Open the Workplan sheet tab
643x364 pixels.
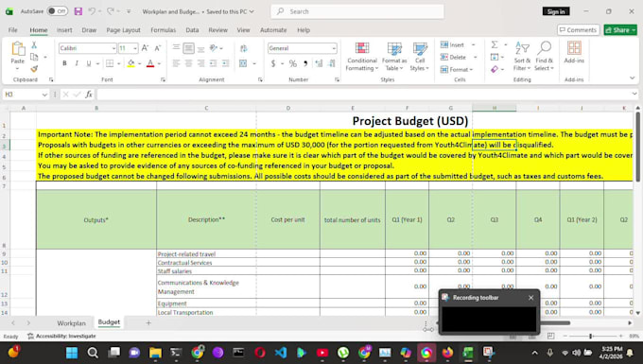[x=71, y=323]
